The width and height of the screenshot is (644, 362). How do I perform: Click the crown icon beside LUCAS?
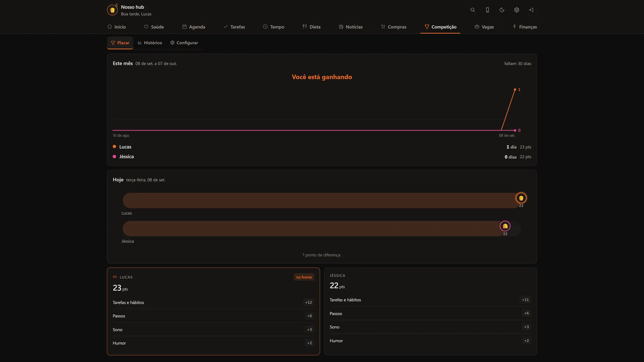115,277
